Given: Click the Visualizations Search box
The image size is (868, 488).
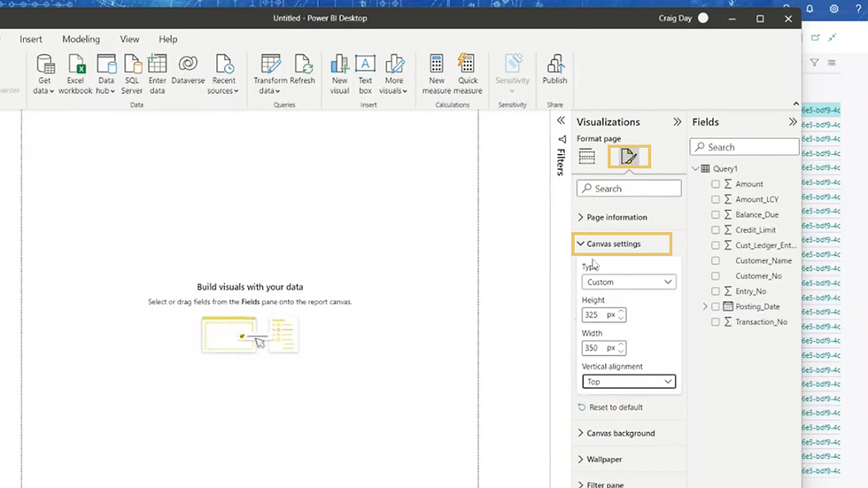Looking at the screenshot, I should click(629, 189).
